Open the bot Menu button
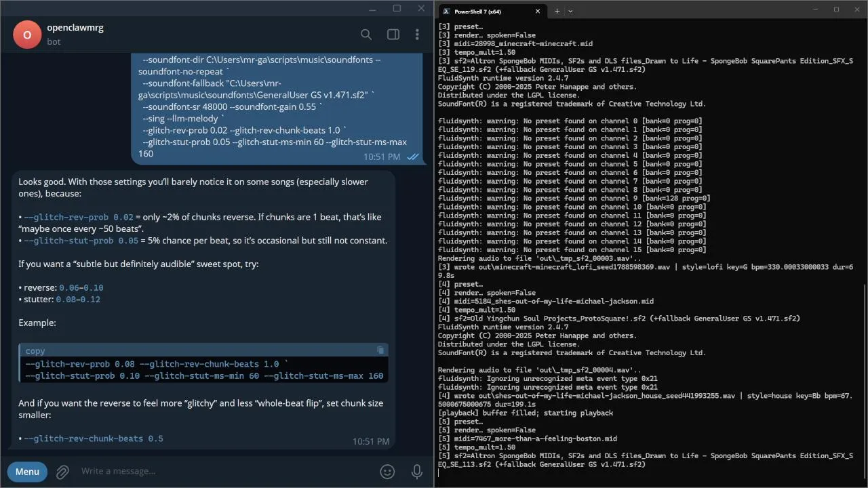Screen dimensions: 868x488 point(27,472)
